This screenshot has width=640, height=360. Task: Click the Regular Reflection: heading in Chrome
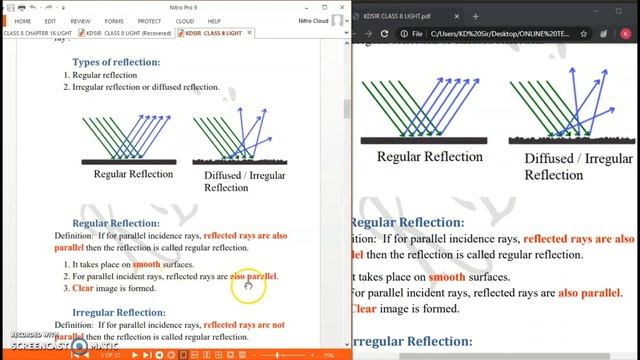point(407,222)
